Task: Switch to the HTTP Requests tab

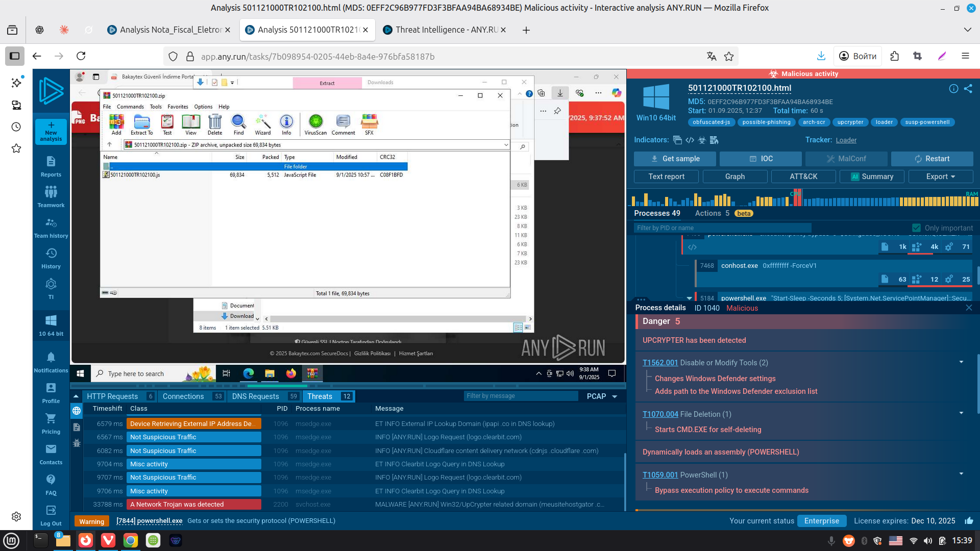Action: point(112,396)
